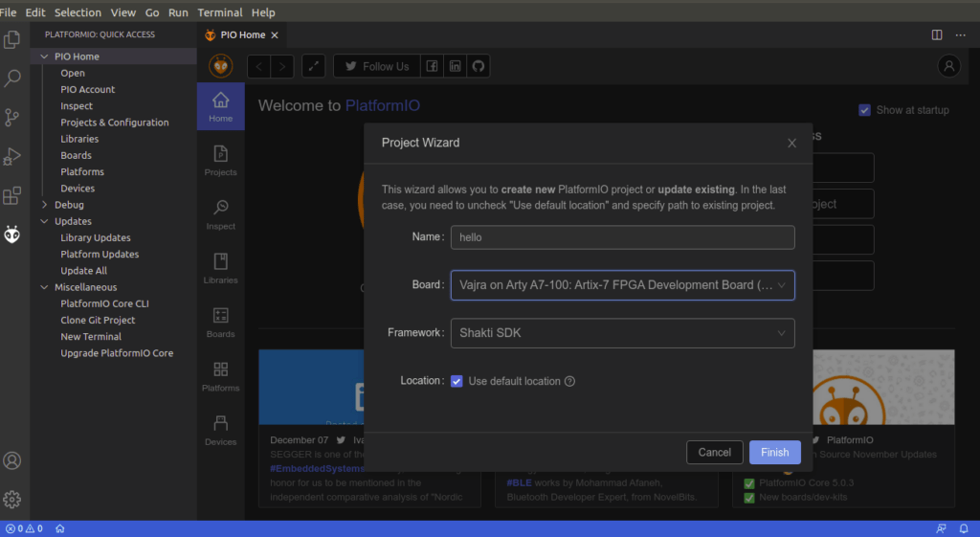The image size is (980, 537).
Task: Open the #BLE hashtag link
Action: click(518, 482)
